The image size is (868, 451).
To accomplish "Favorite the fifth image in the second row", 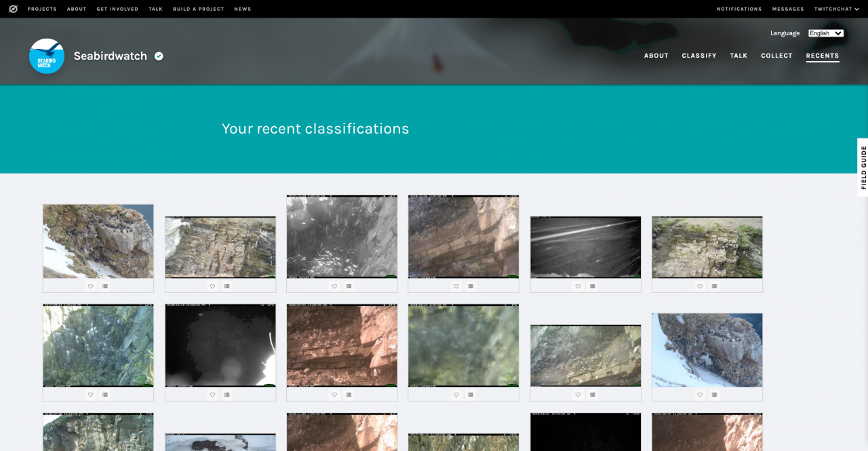I will (x=578, y=395).
